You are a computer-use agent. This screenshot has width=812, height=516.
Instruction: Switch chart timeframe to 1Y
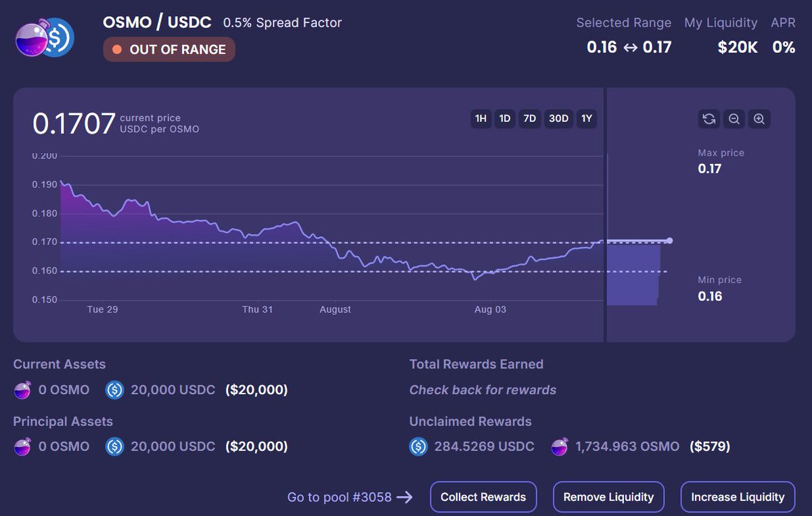coord(586,119)
